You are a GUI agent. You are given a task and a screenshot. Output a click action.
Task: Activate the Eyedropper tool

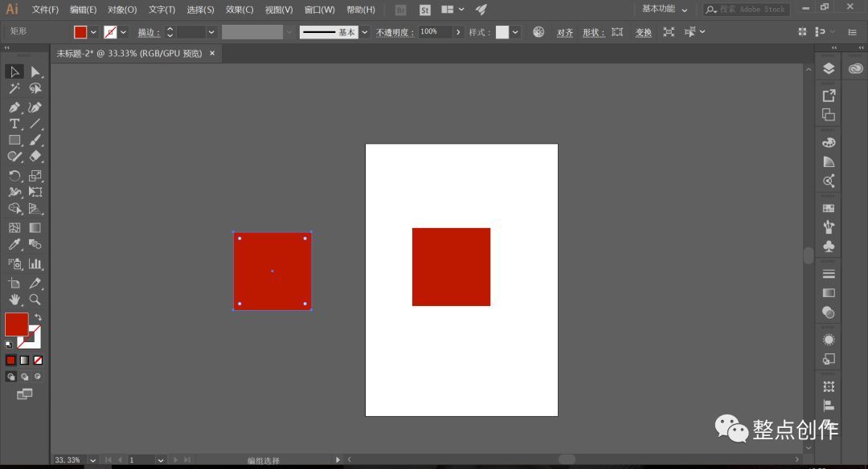[14, 244]
